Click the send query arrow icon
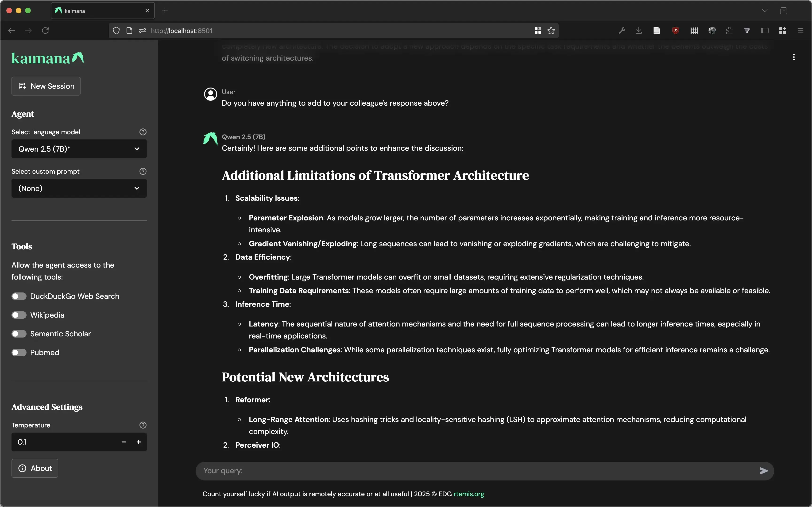Screen dimensions: 812x507 point(764,471)
